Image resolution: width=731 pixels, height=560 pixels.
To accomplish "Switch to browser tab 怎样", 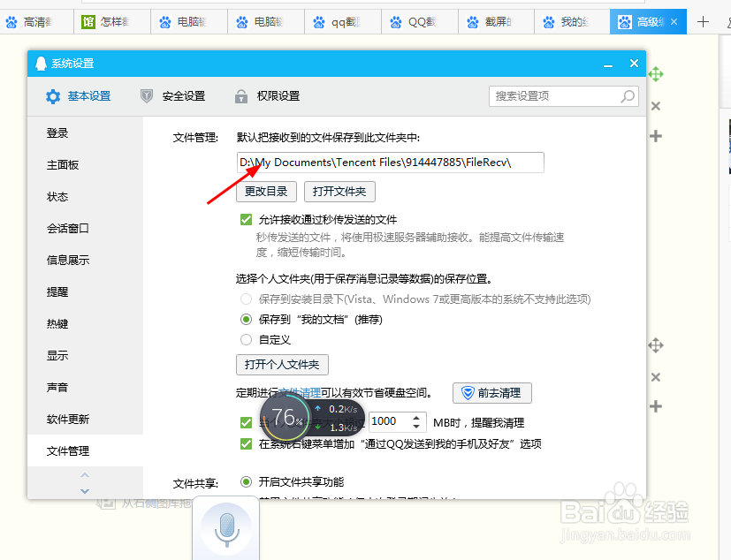I will point(112,21).
